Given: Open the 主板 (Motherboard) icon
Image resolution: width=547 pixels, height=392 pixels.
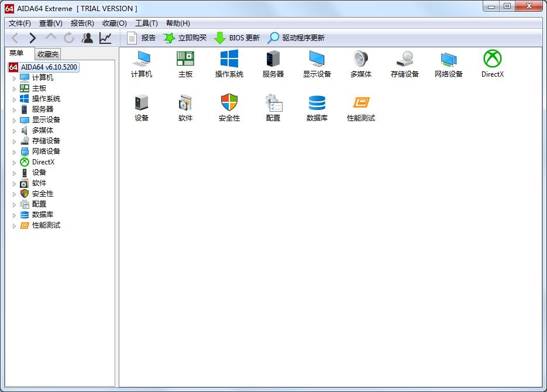Looking at the screenshot, I should 185,63.
